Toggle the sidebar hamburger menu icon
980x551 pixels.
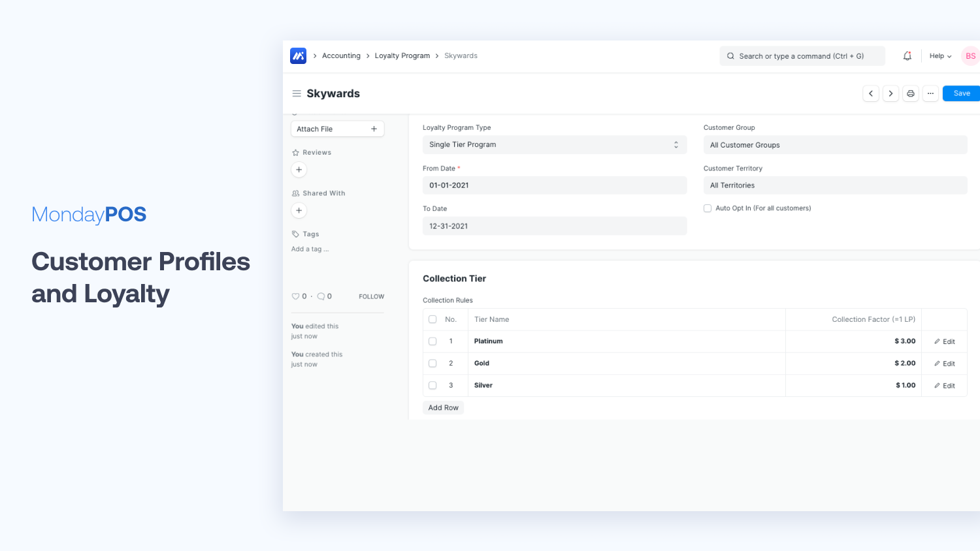click(297, 94)
